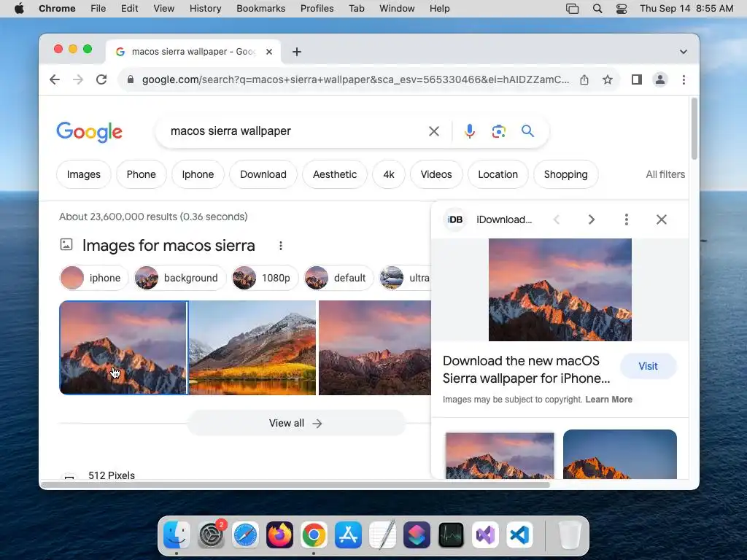Close the image preview panel
Screen dimensions: 747x560
(x=661, y=219)
